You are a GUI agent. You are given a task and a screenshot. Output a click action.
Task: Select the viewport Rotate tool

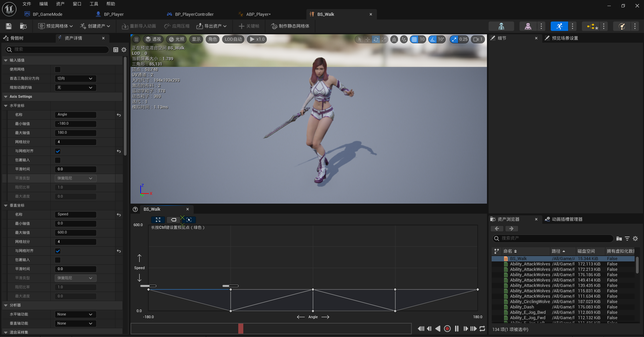pyautogui.click(x=376, y=39)
